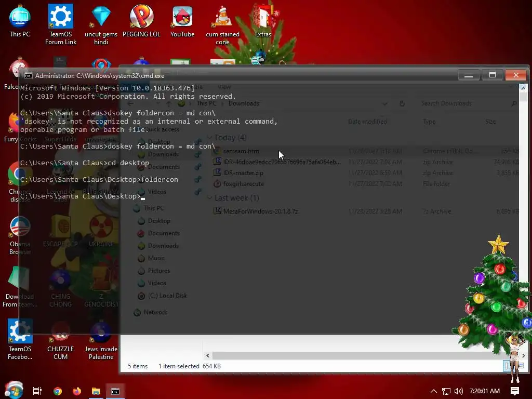Viewport: 532px width, 399px height.
Task: Open the TeamOS Forum Link shortcut
Action: pyautogui.click(x=61, y=24)
